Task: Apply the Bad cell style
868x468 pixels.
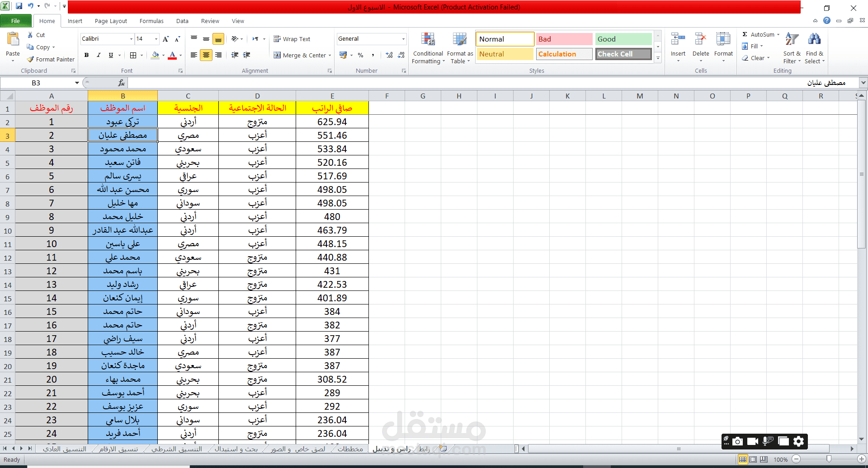Action: (564, 39)
